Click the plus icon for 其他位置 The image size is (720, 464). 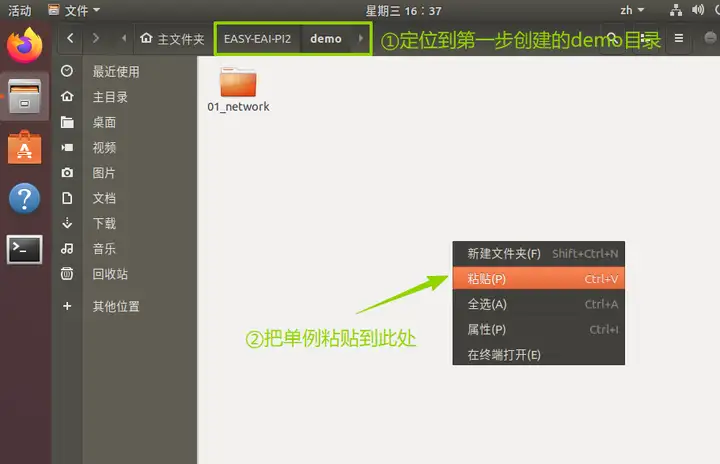pyautogui.click(x=67, y=306)
